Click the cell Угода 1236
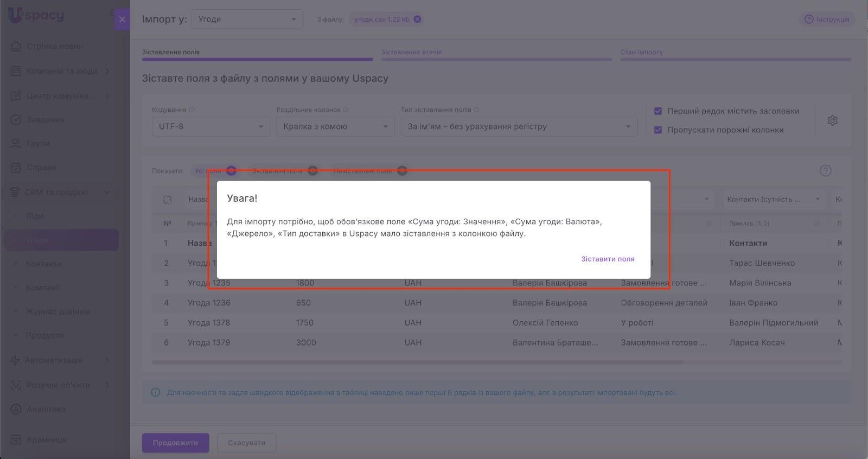The width and height of the screenshot is (868, 459). coord(209,303)
